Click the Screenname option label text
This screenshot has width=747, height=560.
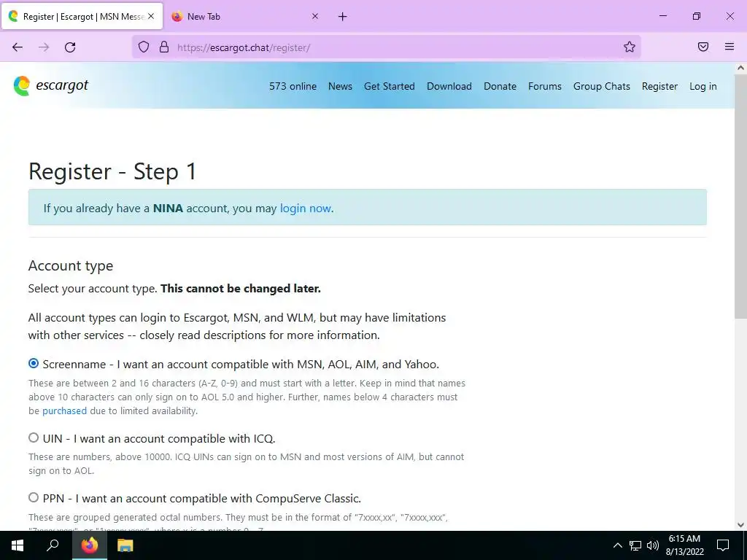[x=241, y=365]
